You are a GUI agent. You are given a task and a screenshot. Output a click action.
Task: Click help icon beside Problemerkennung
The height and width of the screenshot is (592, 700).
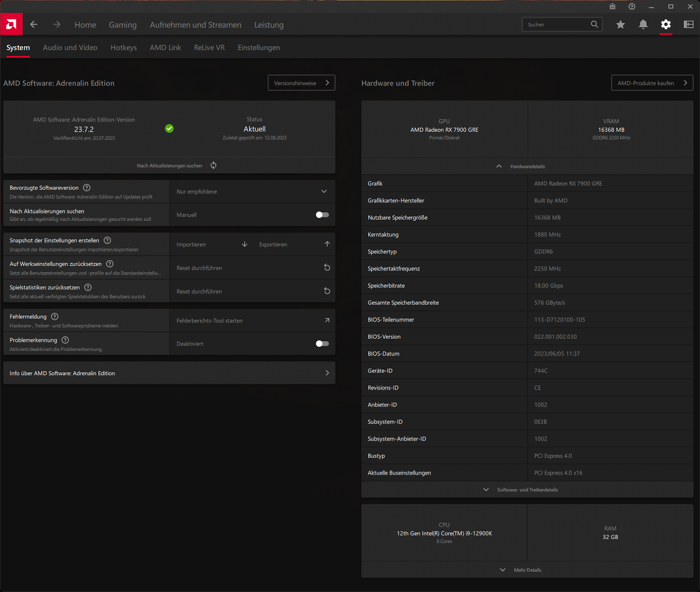pyautogui.click(x=65, y=340)
